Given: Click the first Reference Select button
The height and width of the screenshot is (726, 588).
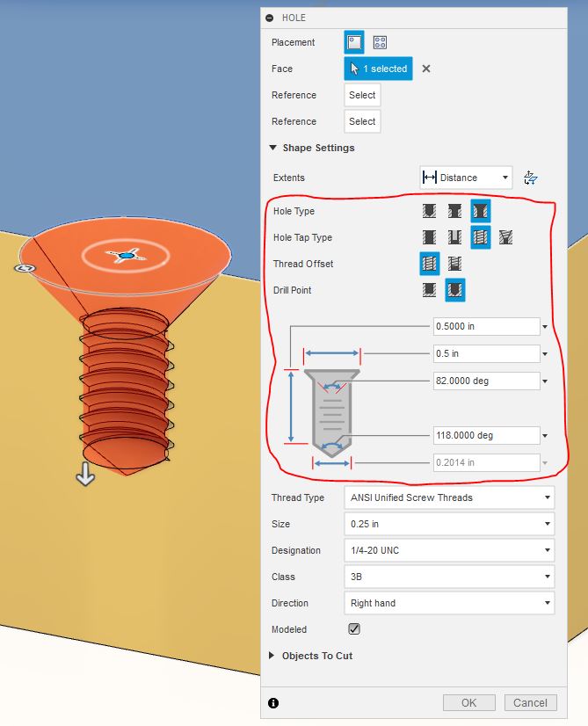Looking at the screenshot, I should [x=362, y=95].
